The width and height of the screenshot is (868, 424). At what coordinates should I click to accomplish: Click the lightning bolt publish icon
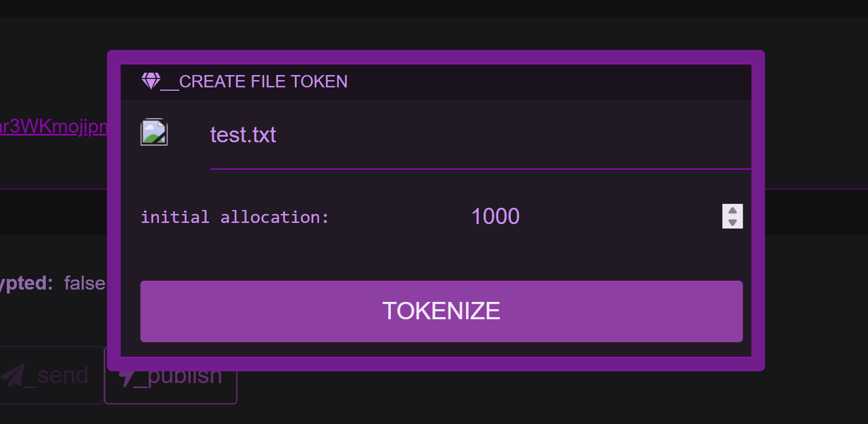click(x=127, y=377)
